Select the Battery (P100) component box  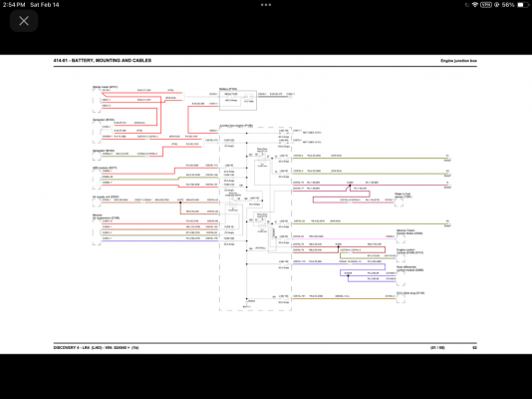tap(238, 100)
